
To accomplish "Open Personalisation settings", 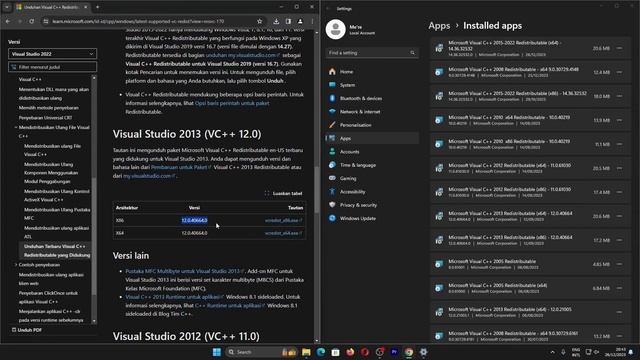I will 372,125.
